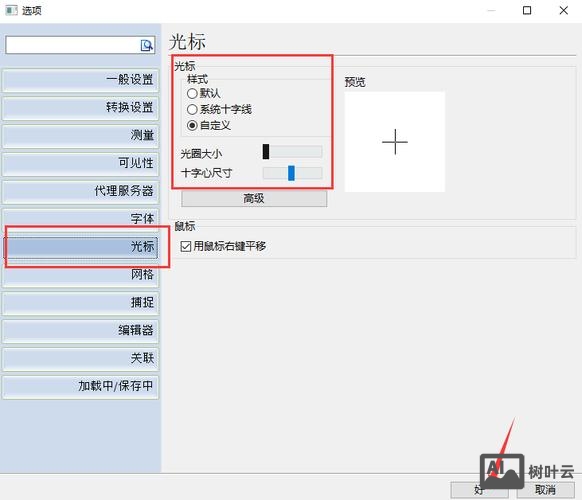The width and height of the screenshot is (582, 500).
Task: Confirm with the 好 button
Action: click(479, 490)
